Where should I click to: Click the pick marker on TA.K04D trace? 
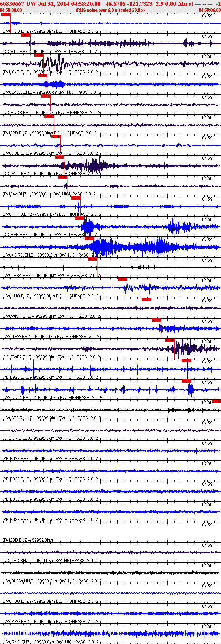pyautogui.click(x=39, y=55)
